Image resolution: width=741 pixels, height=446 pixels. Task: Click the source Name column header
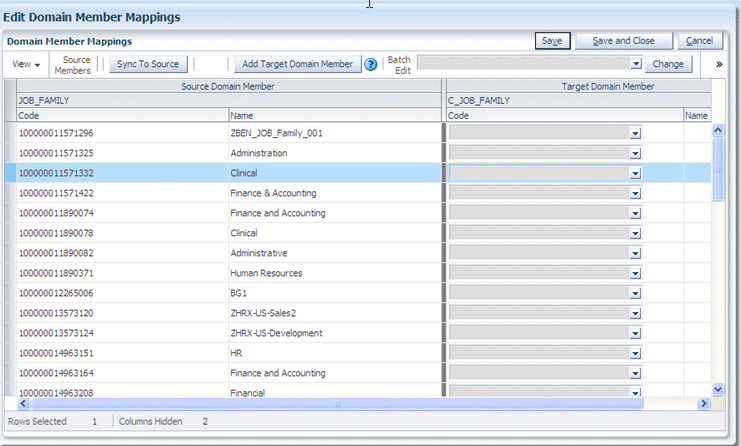[335, 115]
